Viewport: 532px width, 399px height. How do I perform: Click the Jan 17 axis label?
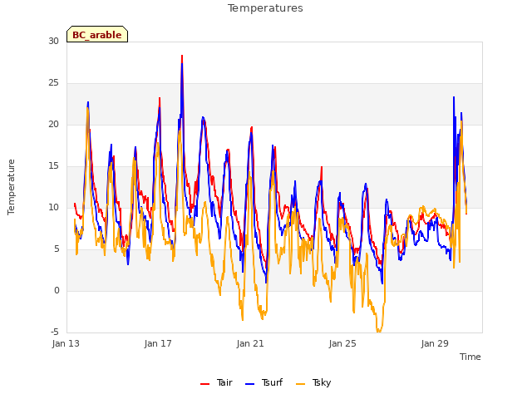[x=158, y=343]
